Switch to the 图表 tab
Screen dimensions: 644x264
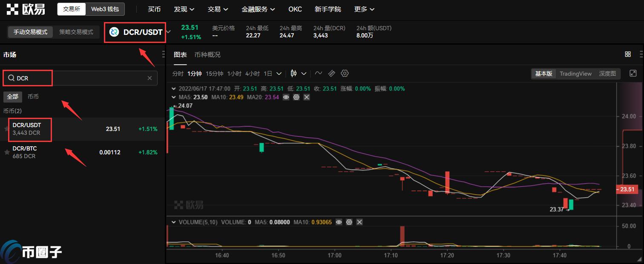click(180, 54)
